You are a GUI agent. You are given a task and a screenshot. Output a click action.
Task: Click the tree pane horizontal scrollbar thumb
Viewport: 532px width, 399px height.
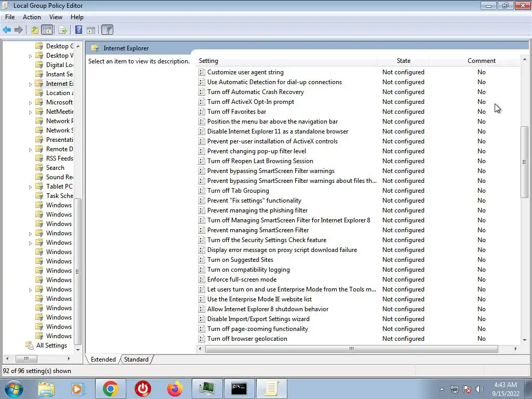[26, 358]
